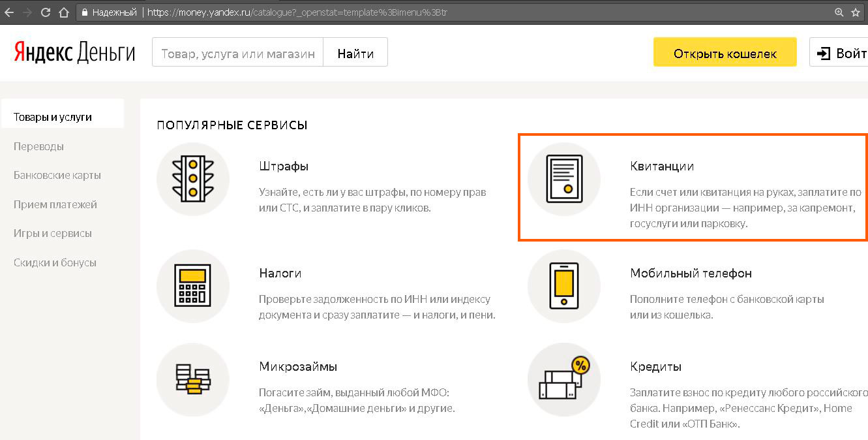This screenshot has height=440, width=868.
Task: Click the calculator Налоги icon
Action: 193,285
